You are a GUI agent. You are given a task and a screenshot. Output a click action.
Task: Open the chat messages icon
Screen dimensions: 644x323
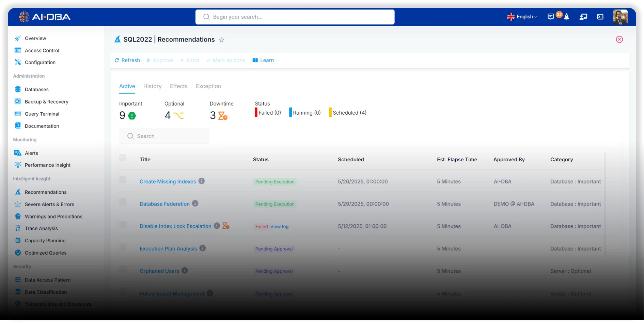550,17
